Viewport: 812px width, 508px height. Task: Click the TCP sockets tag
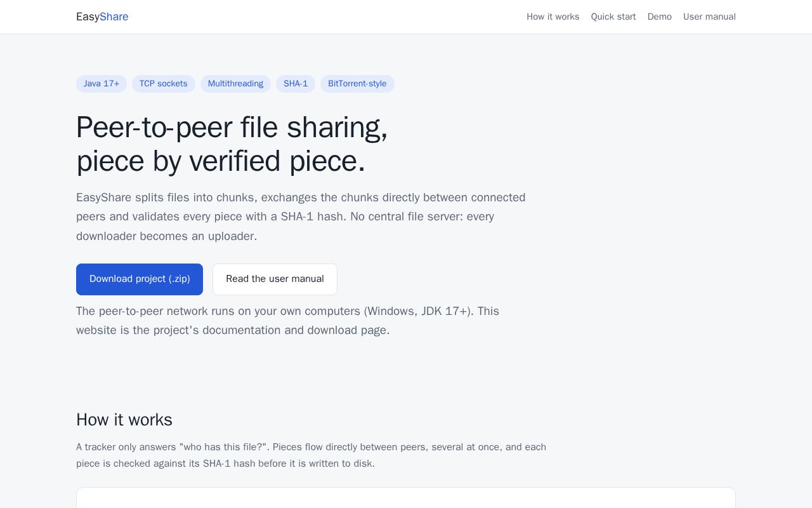coord(164,84)
